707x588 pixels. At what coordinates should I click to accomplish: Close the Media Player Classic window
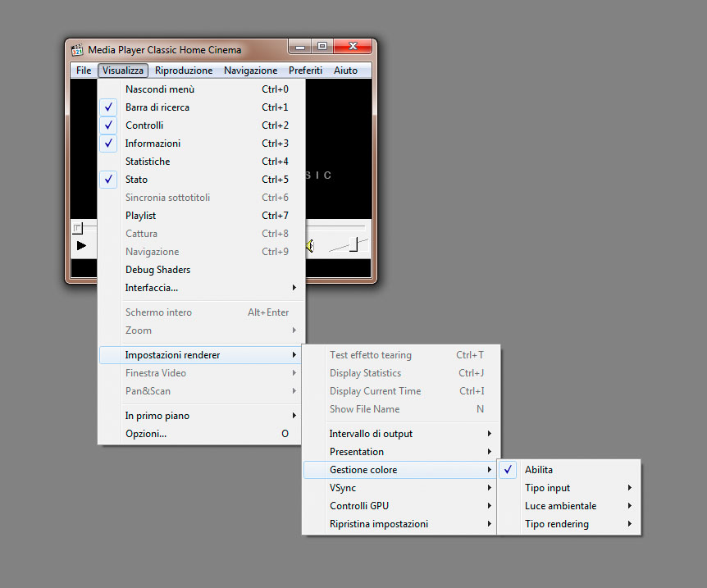pos(353,47)
